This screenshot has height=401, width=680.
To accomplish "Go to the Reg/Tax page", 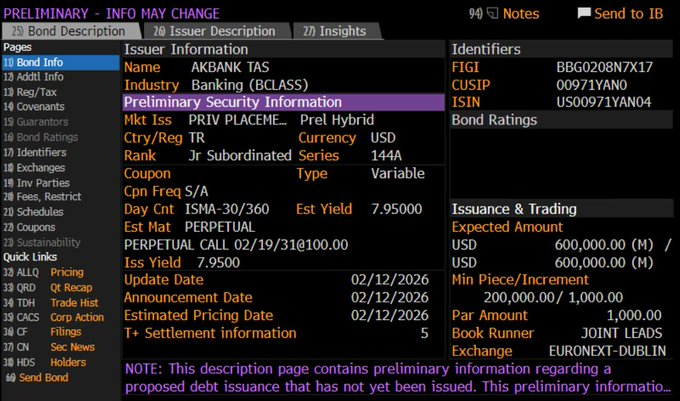I will 36,92.
